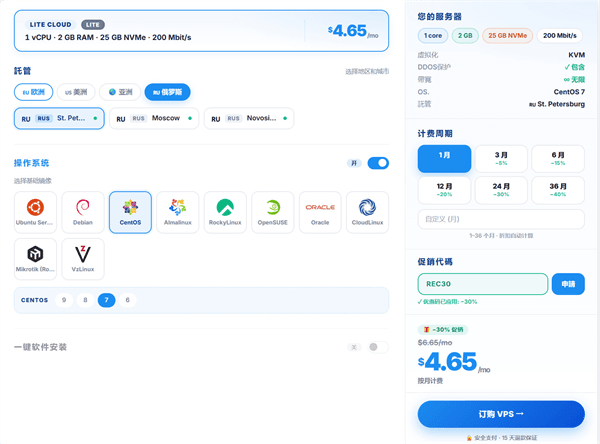Select the 24 month -30% period
600x444 pixels.
[x=501, y=190]
